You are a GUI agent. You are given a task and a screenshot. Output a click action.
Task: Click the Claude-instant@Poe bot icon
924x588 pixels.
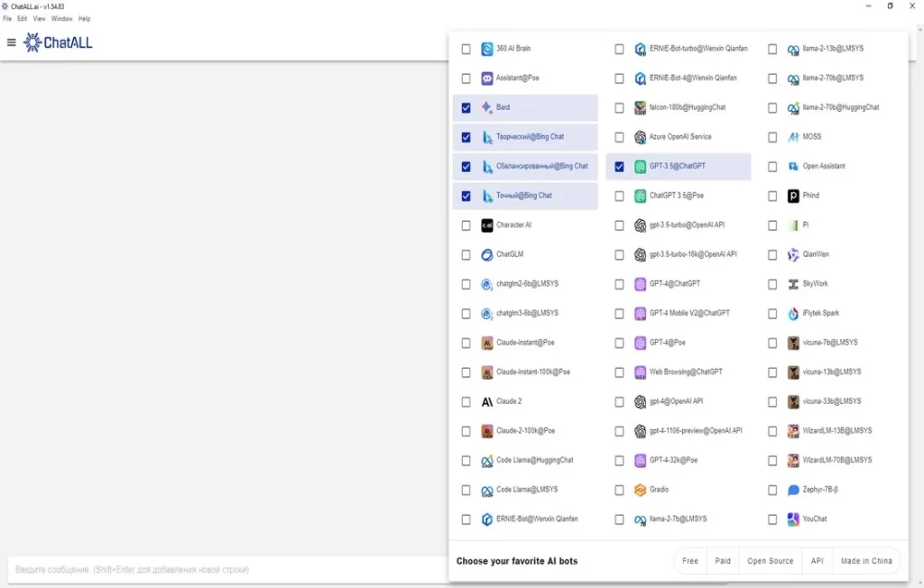click(x=486, y=343)
